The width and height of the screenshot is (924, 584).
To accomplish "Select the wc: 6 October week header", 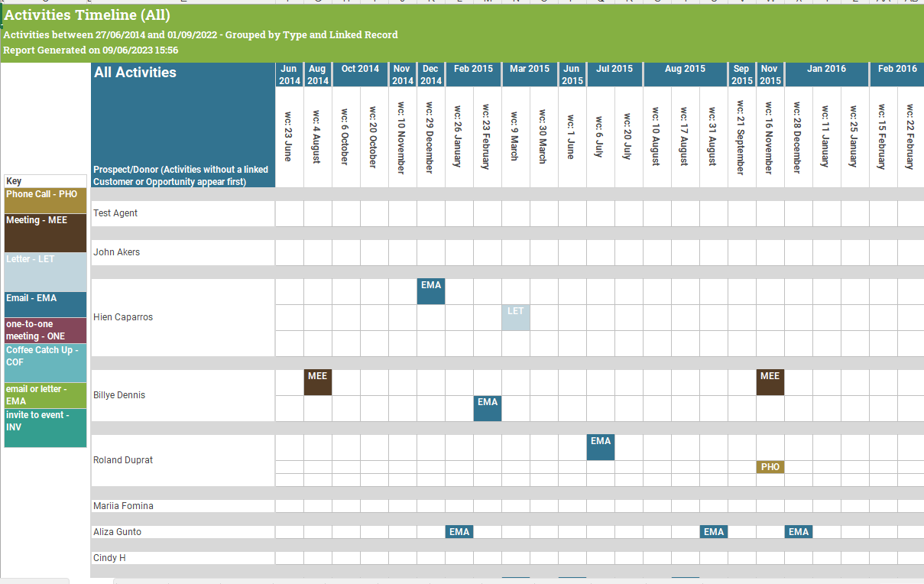I will pos(346,138).
